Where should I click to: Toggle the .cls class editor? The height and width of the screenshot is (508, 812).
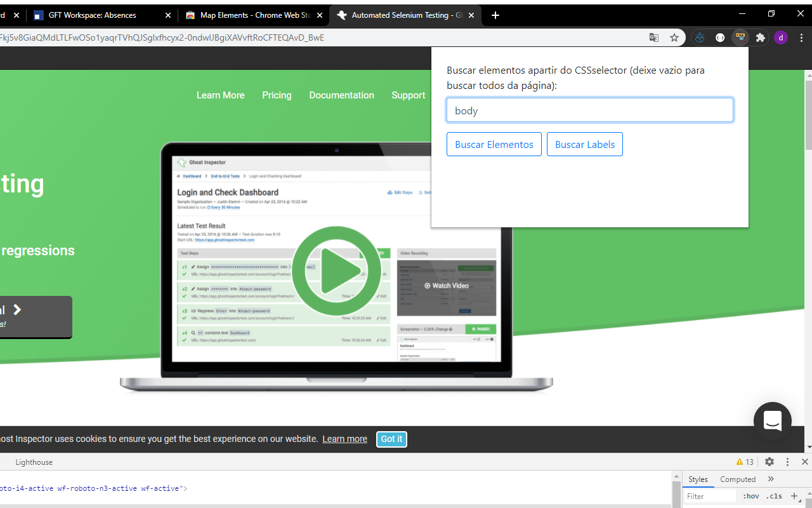(774, 496)
